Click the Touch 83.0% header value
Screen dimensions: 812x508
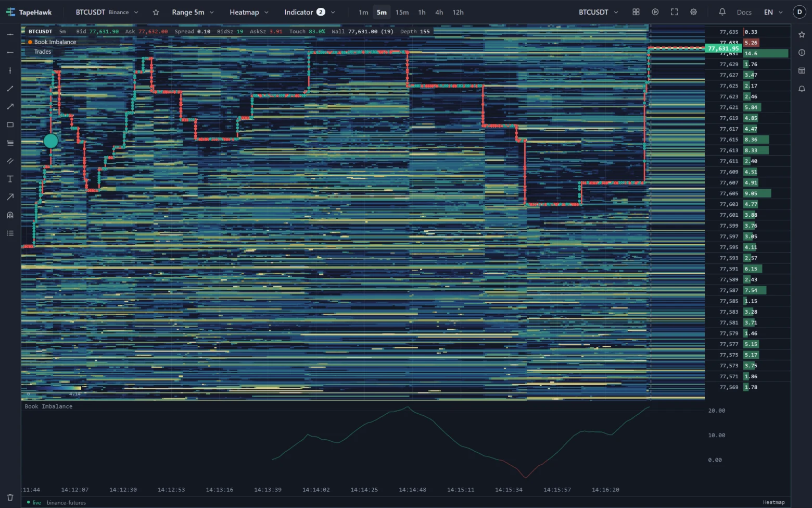coord(307,31)
